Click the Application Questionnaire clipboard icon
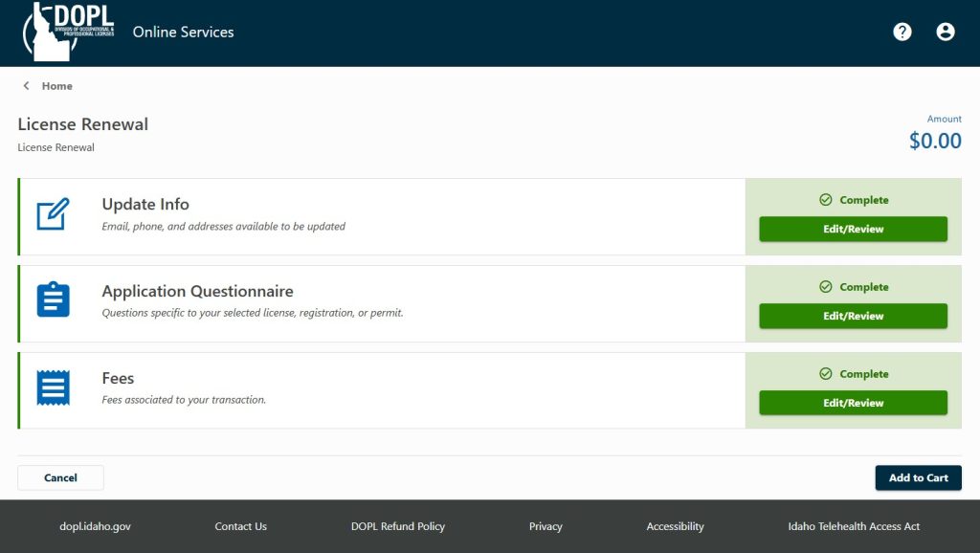 point(54,299)
